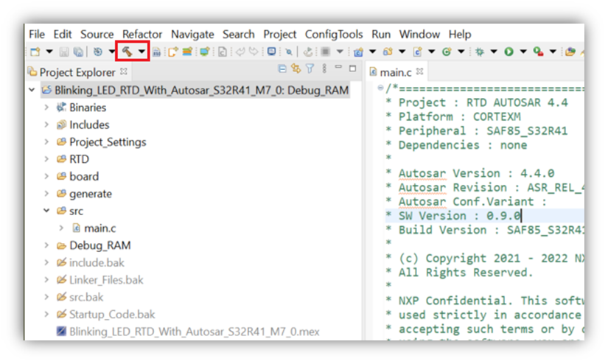Toggle Link with Editor in Project Explorer
Image resolution: width=608 pixels, height=364 pixels.
coord(296,69)
